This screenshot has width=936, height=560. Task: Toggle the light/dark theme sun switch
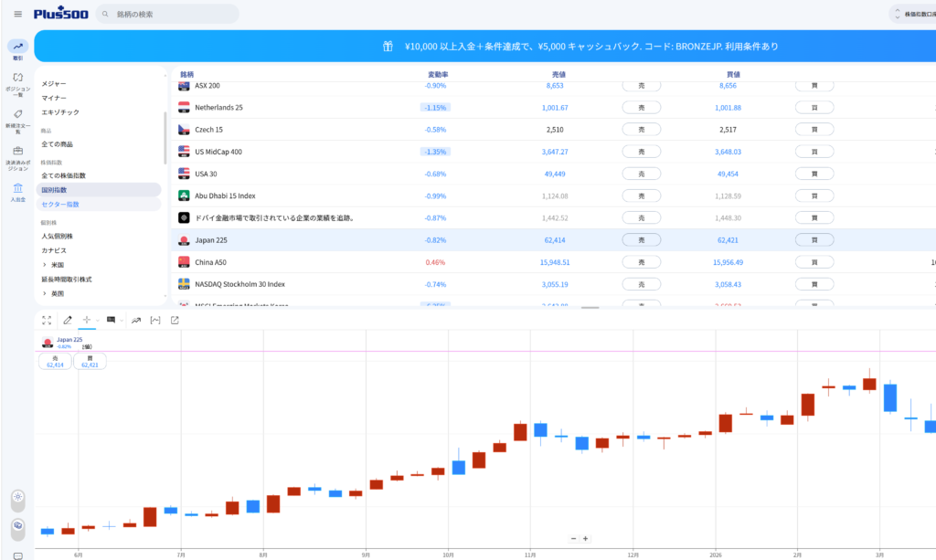coord(18,501)
